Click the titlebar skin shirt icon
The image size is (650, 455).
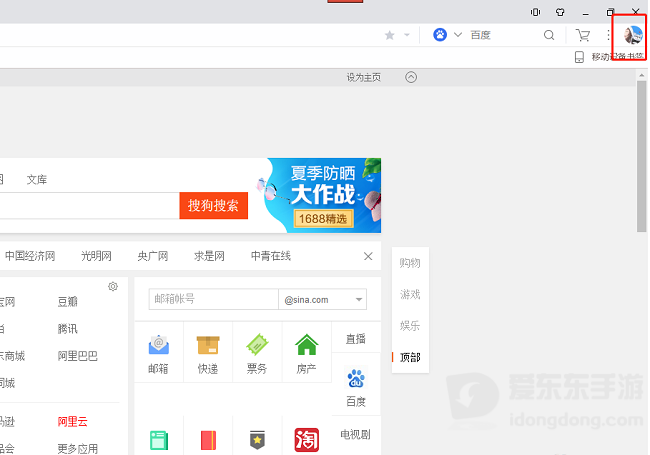pyautogui.click(x=560, y=12)
